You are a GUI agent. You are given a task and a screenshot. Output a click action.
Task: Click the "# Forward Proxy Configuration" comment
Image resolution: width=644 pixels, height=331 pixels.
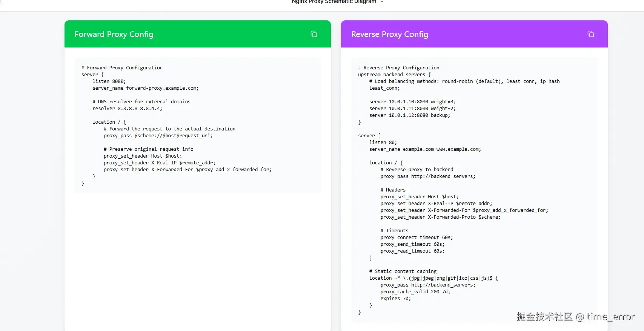pos(122,68)
